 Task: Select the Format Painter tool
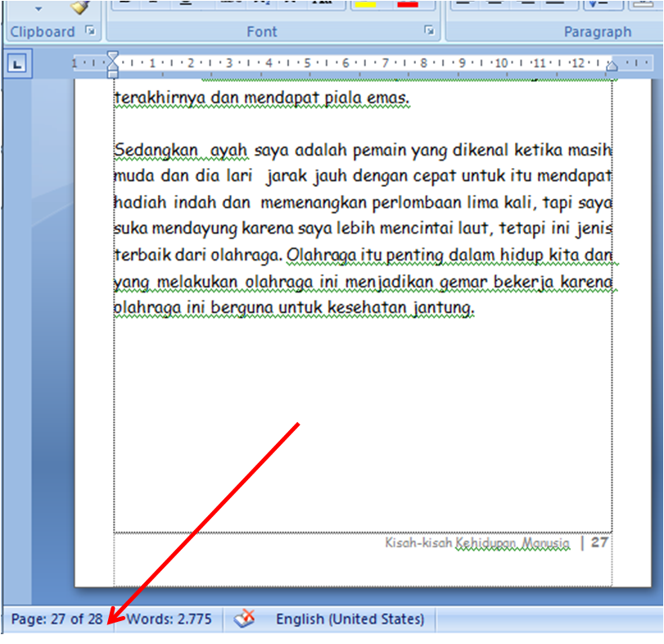[x=79, y=8]
